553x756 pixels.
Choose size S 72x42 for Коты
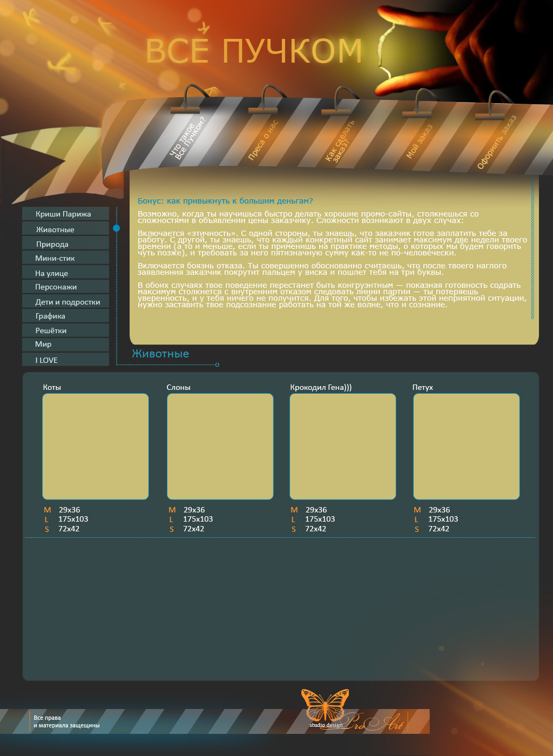[x=62, y=529]
